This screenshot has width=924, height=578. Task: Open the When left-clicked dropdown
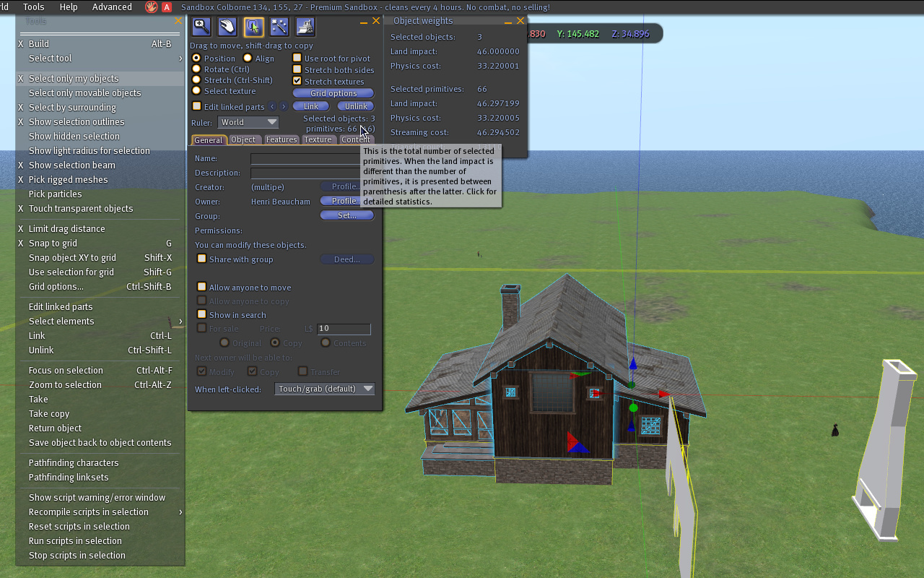325,389
